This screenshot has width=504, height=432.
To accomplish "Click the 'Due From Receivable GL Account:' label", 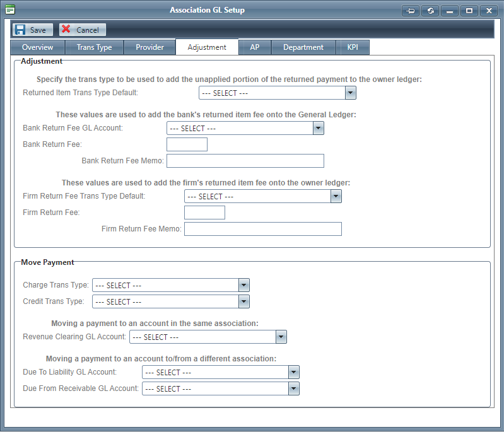I will tap(81, 388).
